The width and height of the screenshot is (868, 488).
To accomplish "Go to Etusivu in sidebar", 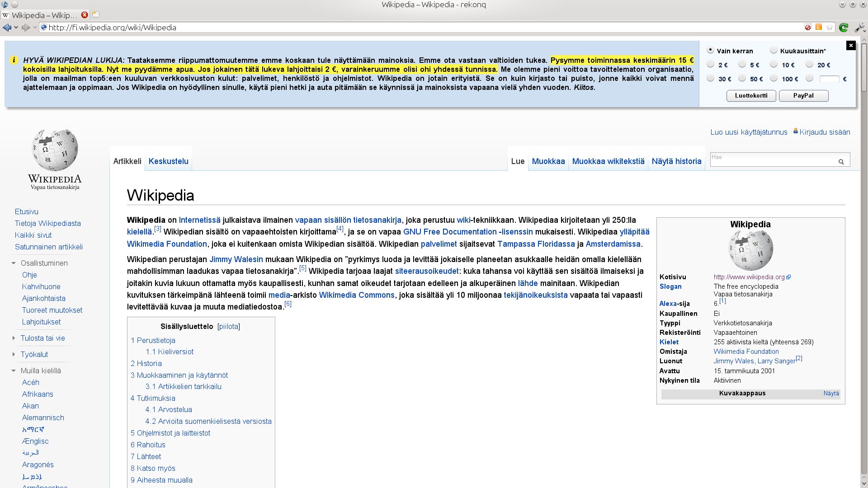I will pos(27,211).
